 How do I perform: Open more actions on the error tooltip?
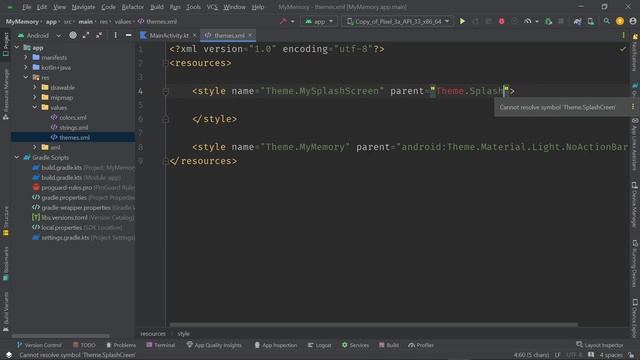point(633,107)
